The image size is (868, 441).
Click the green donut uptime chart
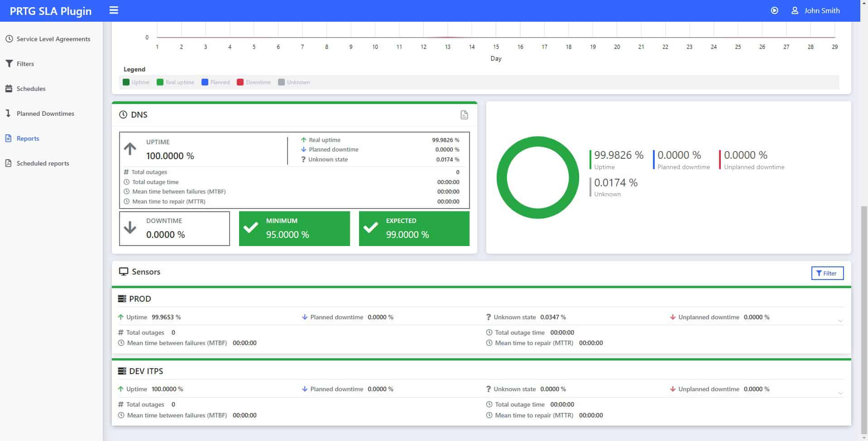coord(537,177)
